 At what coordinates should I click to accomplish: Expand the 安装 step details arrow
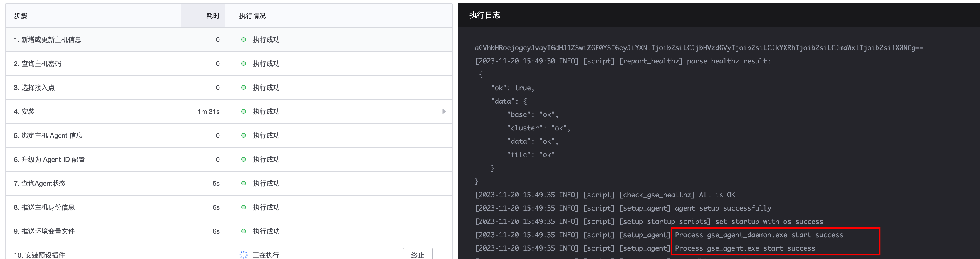pos(444,111)
